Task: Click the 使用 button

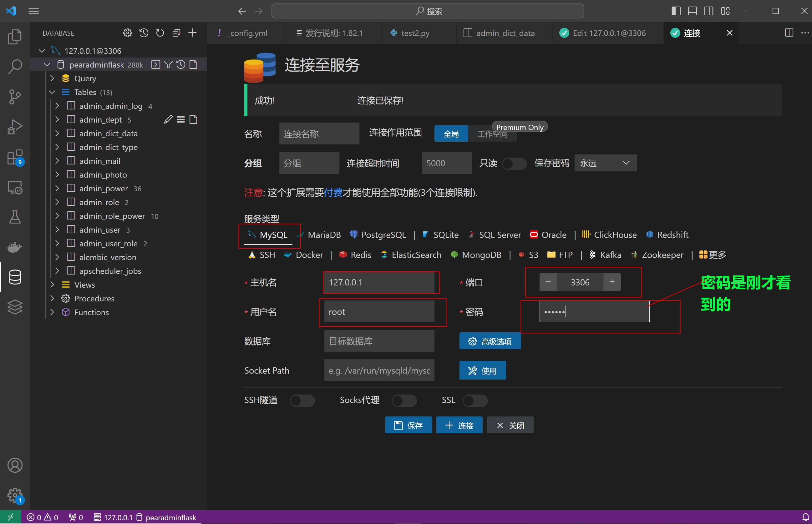Action: [483, 370]
